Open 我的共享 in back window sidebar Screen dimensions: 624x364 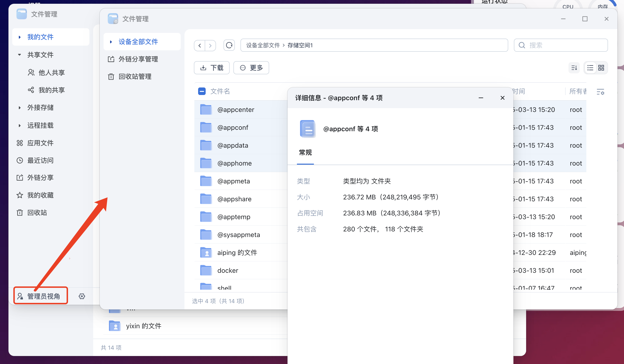click(x=51, y=90)
